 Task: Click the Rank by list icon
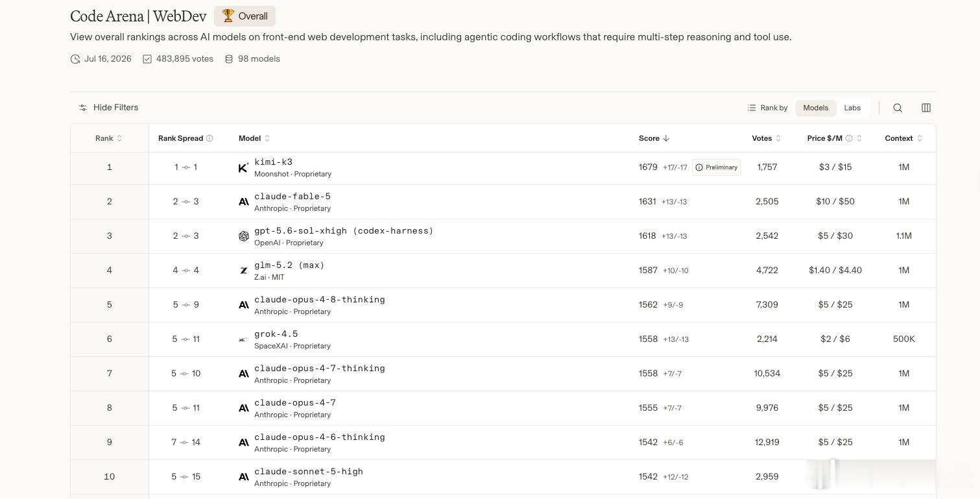point(752,108)
